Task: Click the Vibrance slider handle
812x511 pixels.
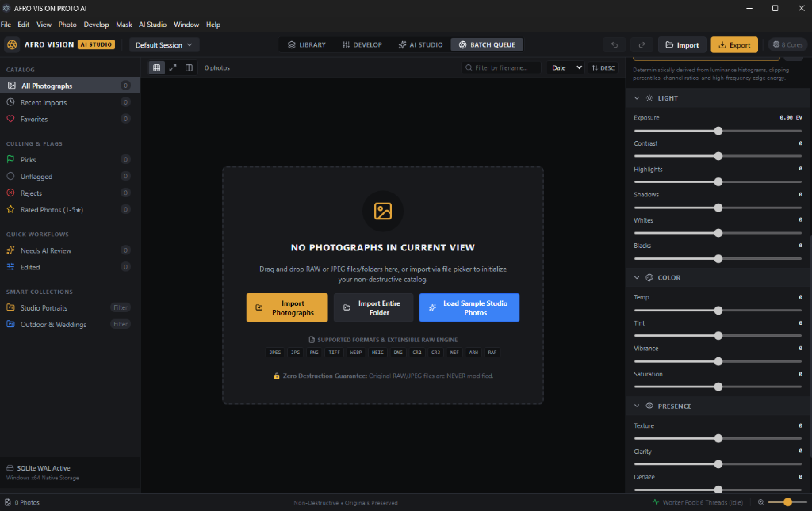Action: [718, 361]
